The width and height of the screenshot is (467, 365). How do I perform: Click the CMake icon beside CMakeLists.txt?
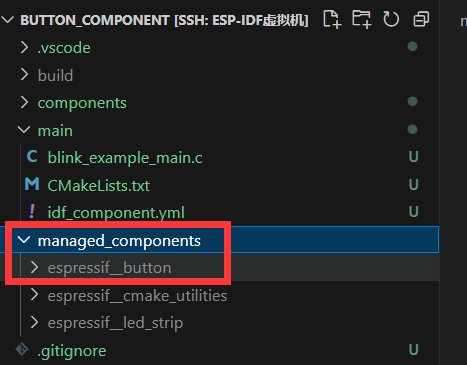click(32, 184)
